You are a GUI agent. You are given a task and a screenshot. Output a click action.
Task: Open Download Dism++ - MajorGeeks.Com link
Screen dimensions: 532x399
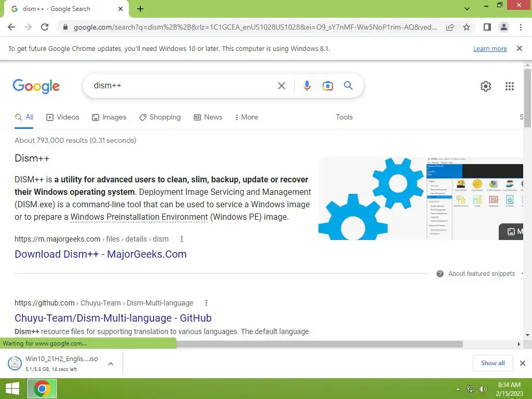tap(100, 254)
